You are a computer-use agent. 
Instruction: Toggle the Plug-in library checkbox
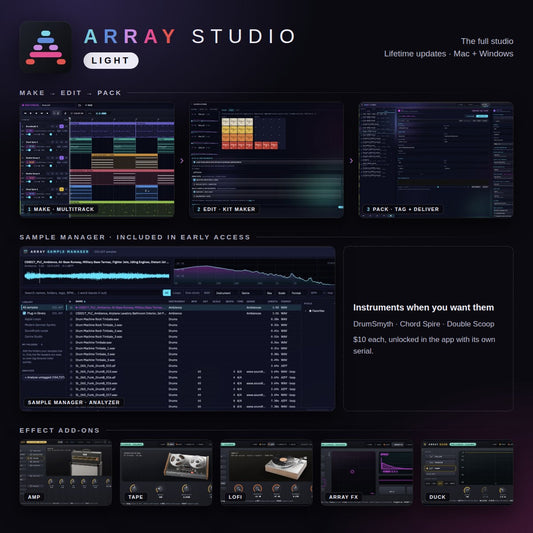point(24,313)
